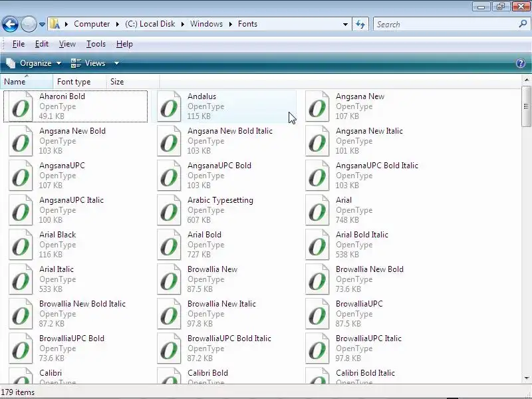Open the File menu

tap(19, 44)
